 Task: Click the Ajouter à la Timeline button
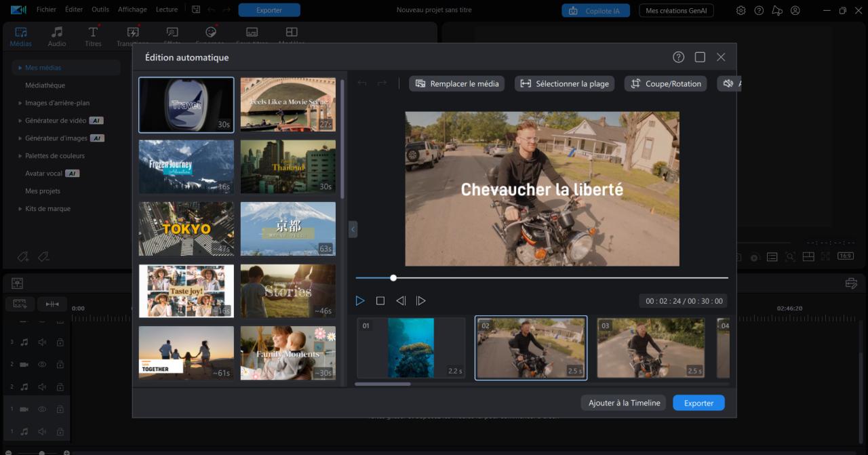[623, 402]
